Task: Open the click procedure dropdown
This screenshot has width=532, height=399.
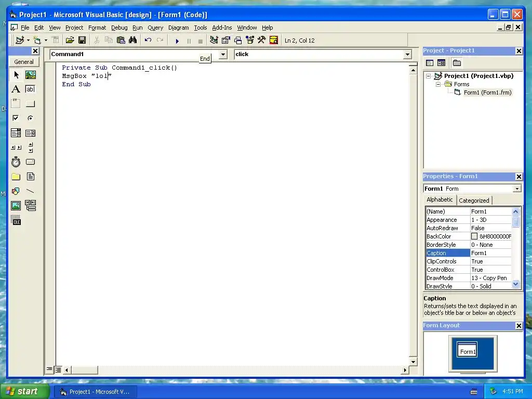Action: point(407,54)
